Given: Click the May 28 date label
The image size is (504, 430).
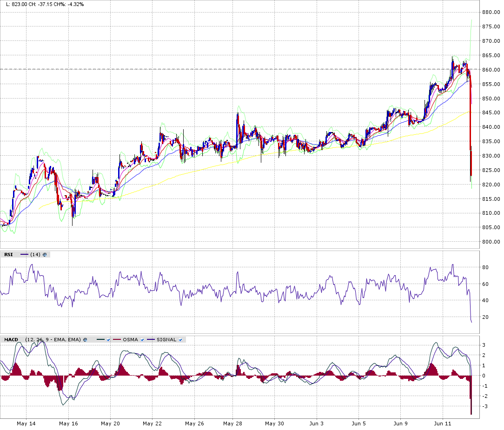Looking at the screenshot, I should (x=232, y=423).
